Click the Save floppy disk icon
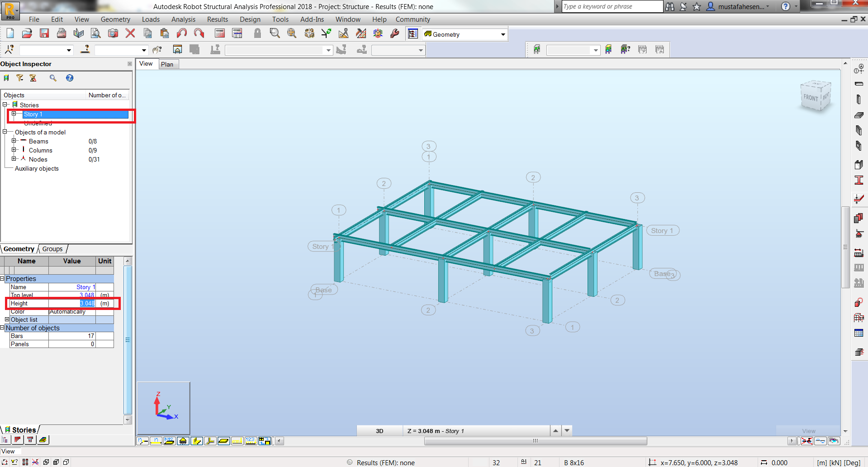 coord(44,33)
